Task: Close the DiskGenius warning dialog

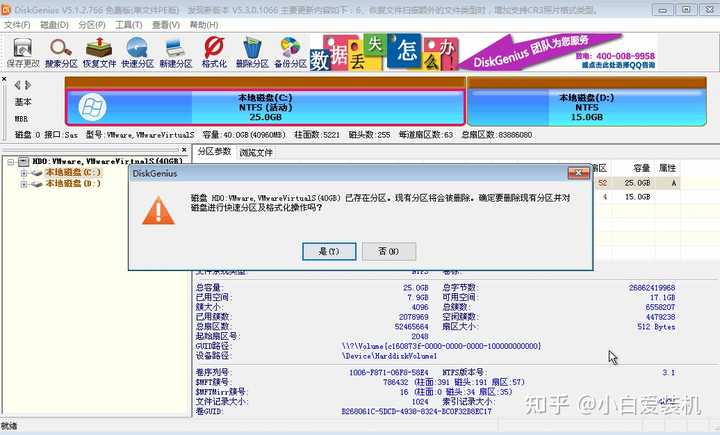Action: (579, 173)
